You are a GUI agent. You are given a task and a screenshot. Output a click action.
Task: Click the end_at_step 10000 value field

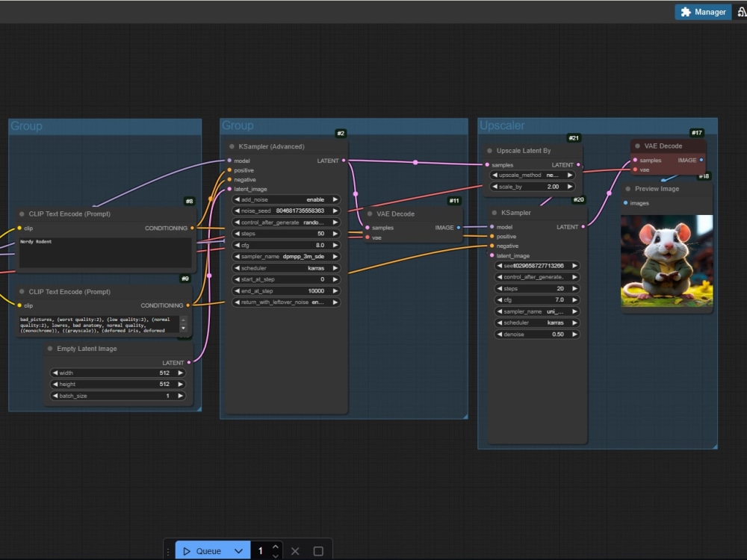click(x=286, y=291)
